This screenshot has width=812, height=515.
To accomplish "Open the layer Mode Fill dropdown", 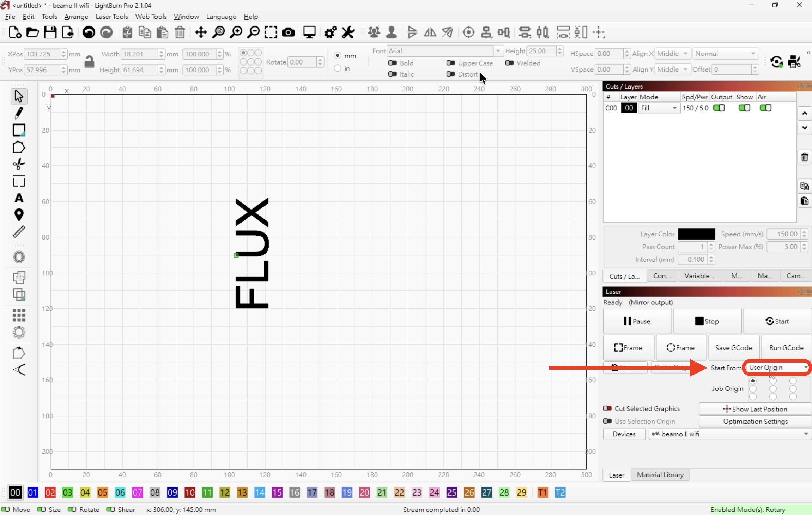I will tap(659, 108).
